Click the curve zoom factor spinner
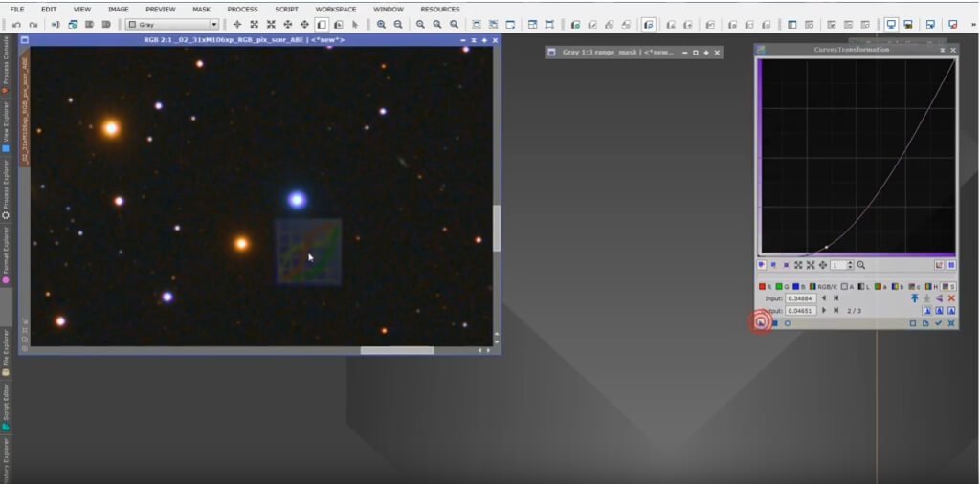The image size is (980, 484). point(842,265)
